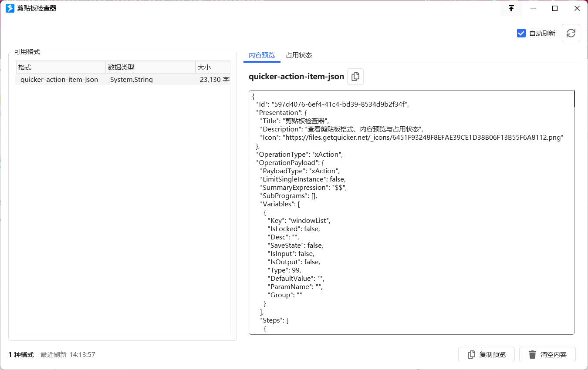Click the System.String cell

click(x=132, y=80)
